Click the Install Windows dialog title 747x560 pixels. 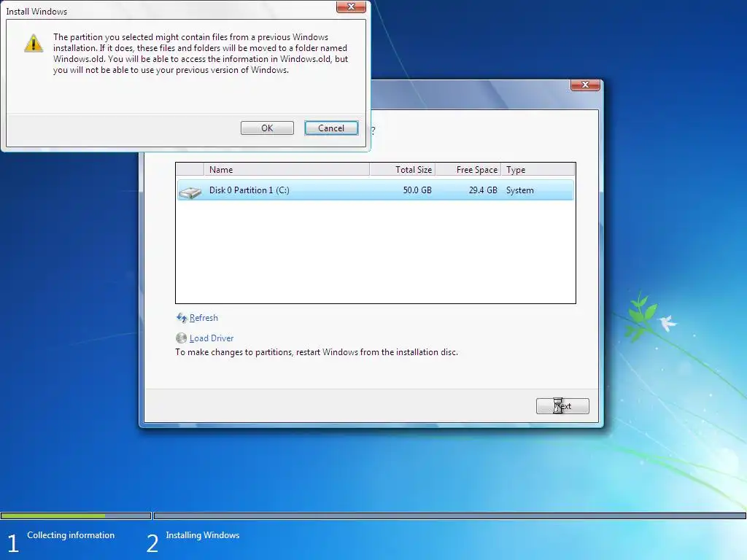click(36, 12)
